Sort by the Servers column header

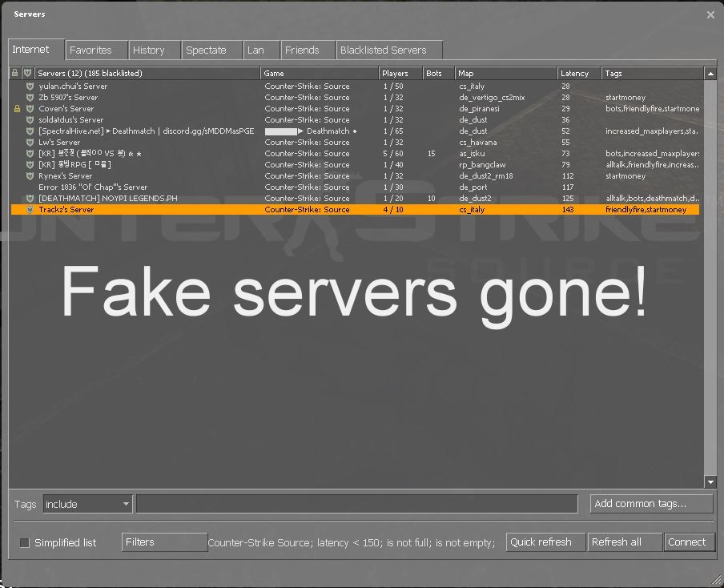(x=147, y=73)
